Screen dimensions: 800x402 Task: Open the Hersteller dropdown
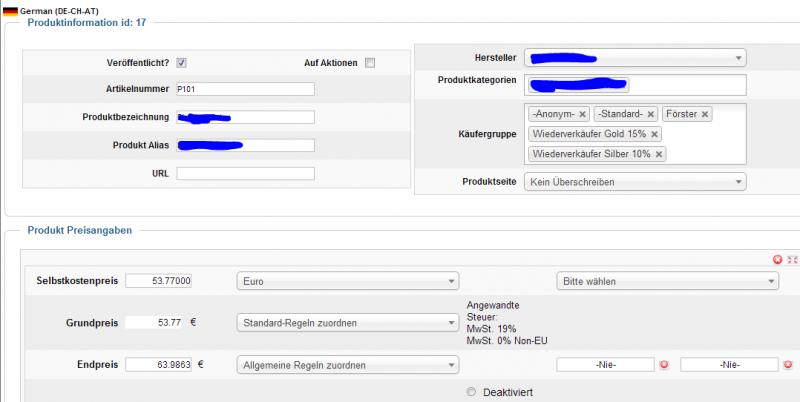[x=635, y=59]
